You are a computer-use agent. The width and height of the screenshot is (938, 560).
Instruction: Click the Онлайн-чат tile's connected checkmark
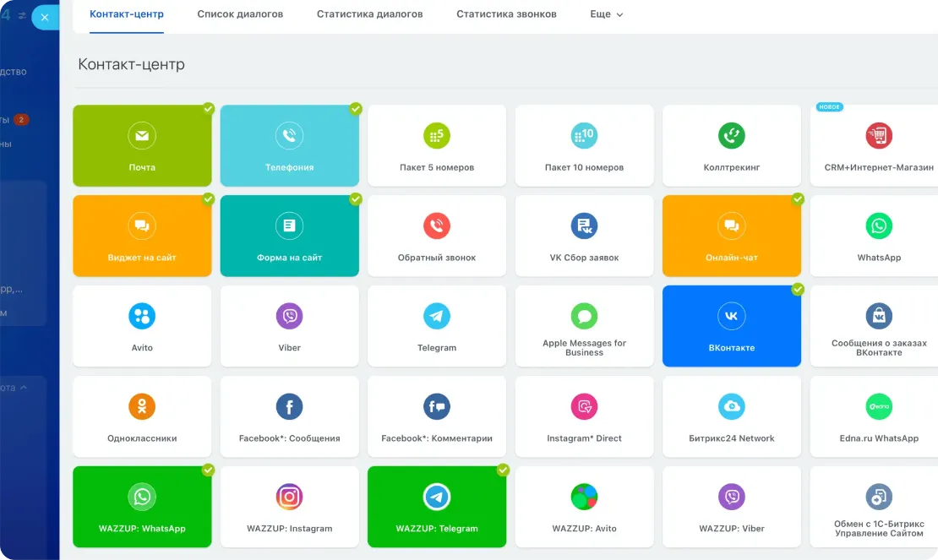(798, 199)
